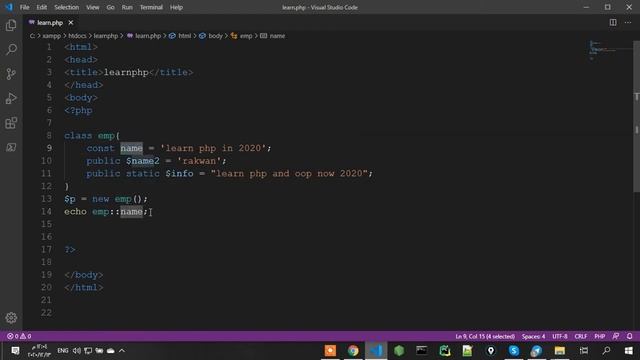
Task: Open the Explorer view in activity bar
Action: (x=11, y=26)
